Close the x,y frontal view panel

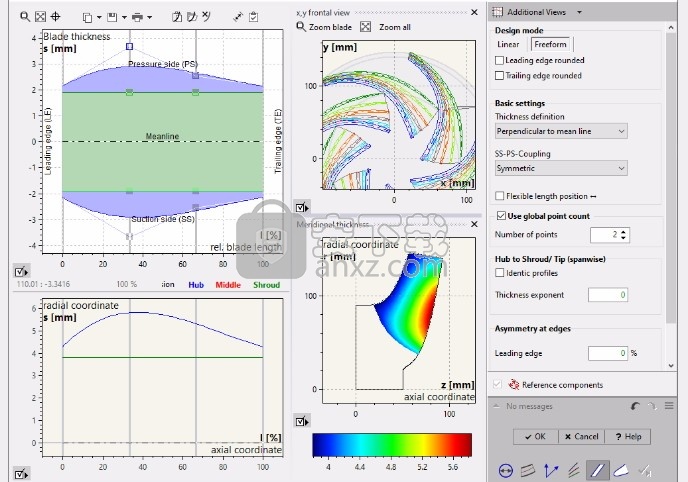(474, 12)
